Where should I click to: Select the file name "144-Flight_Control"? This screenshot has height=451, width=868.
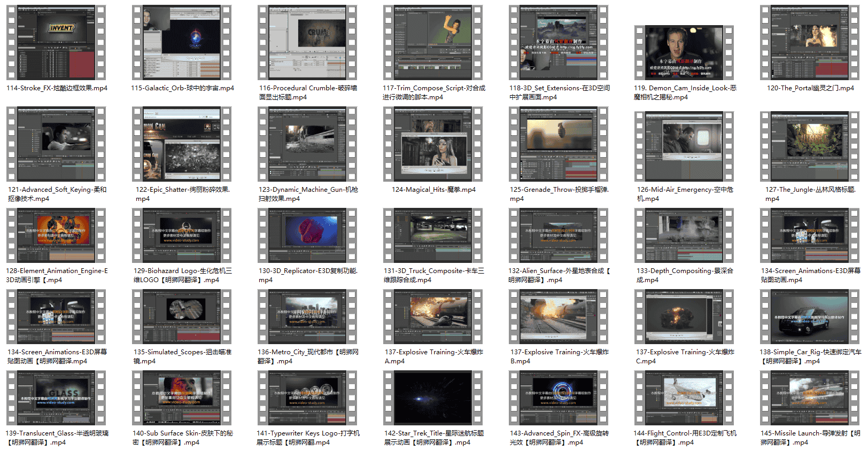point(685,438)
